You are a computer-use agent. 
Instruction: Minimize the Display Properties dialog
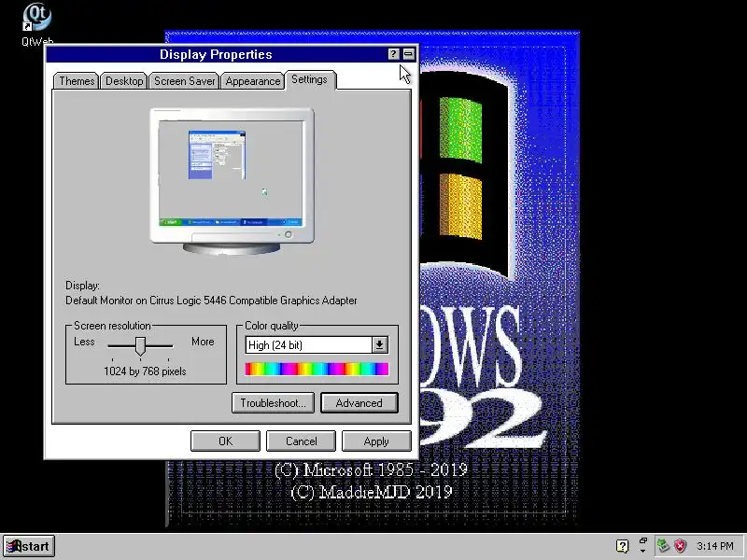tap(408, 54)
